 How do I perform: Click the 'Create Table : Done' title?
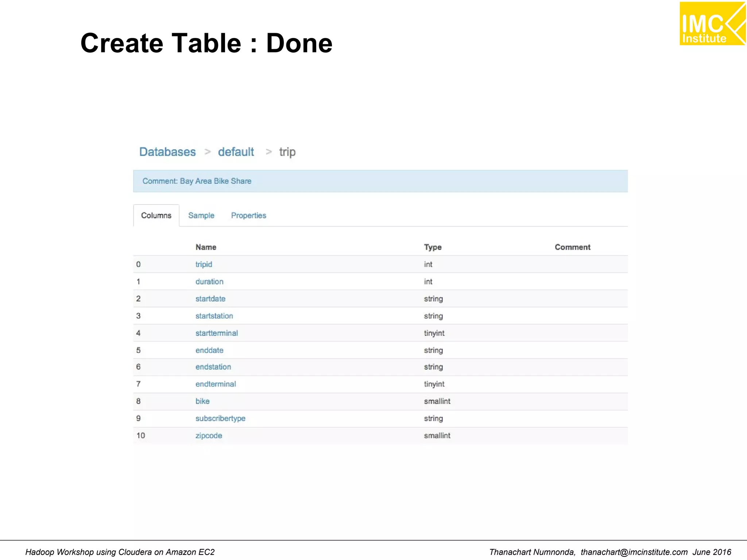(206, 43)
